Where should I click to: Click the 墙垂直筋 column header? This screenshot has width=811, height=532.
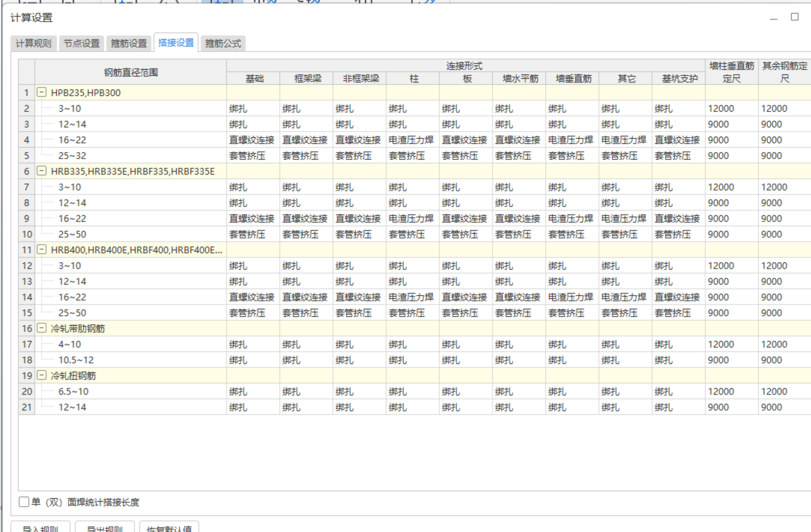(573, 78)
